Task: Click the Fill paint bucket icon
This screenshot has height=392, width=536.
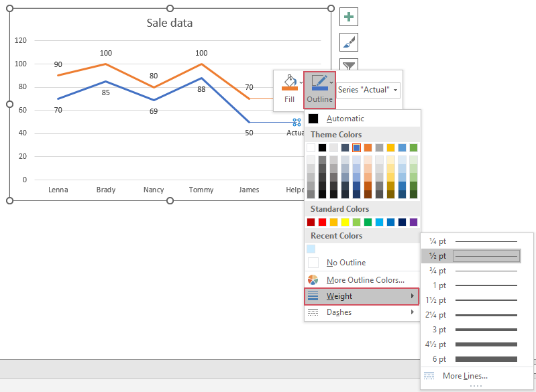Action: (289, 84)
